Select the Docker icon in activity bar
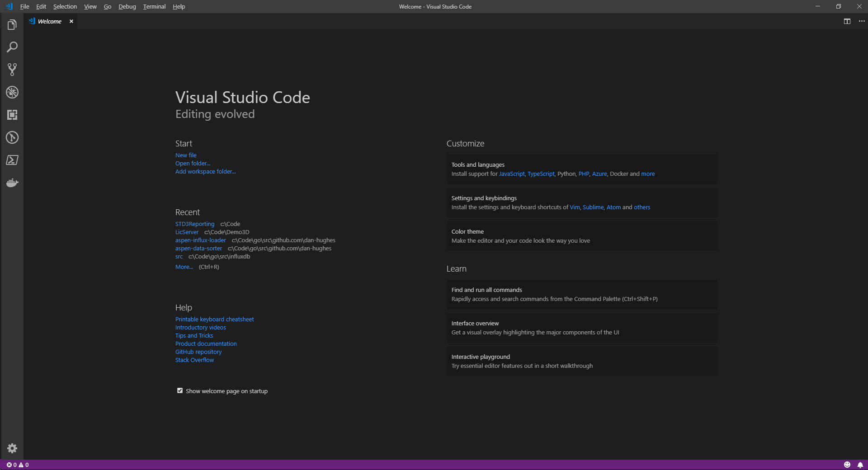This screenshot has height=470, width=868. coord(12,183)
